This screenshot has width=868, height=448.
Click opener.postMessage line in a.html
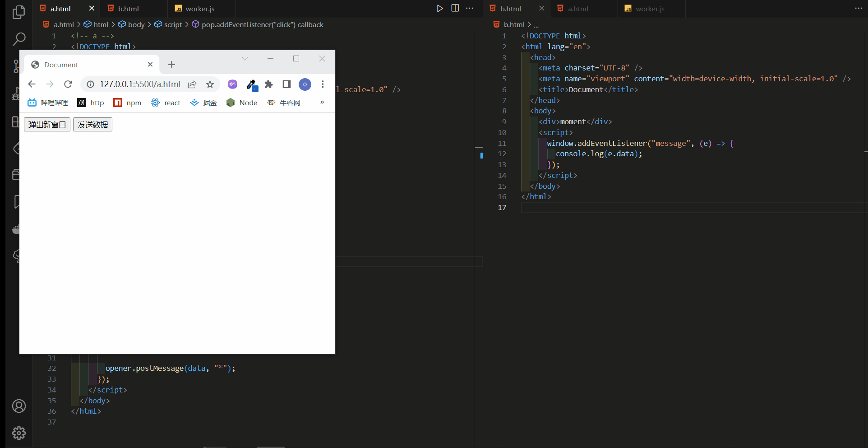click(170, 369)
